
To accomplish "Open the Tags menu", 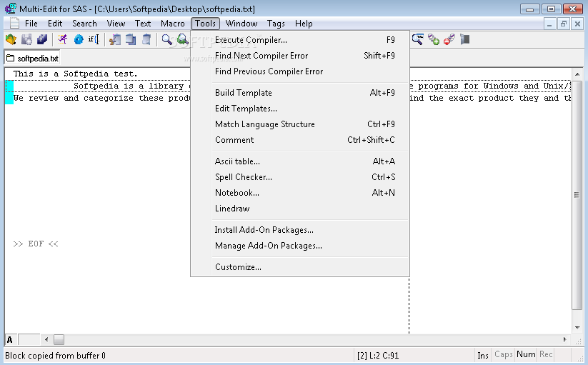I will point(276,24).
